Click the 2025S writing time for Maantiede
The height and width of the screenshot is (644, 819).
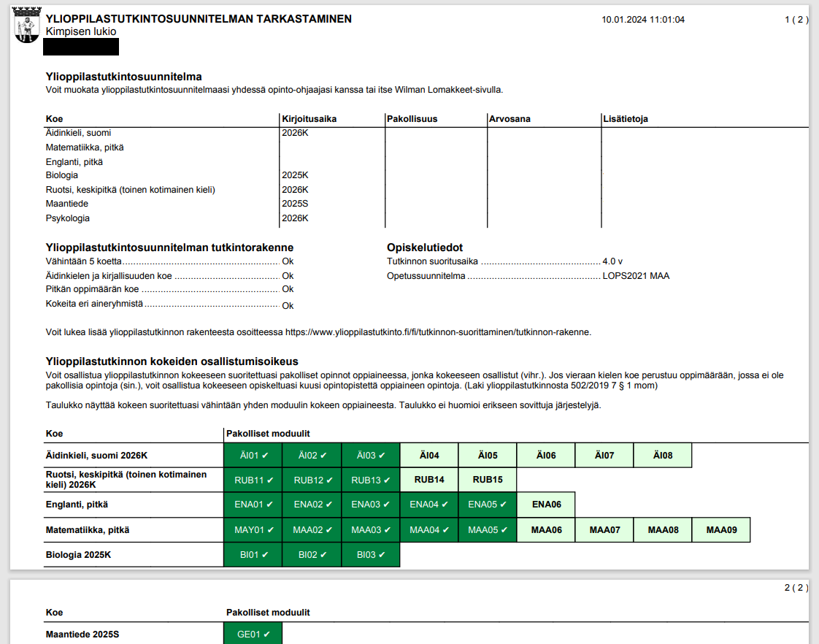[x=295, y=204]
